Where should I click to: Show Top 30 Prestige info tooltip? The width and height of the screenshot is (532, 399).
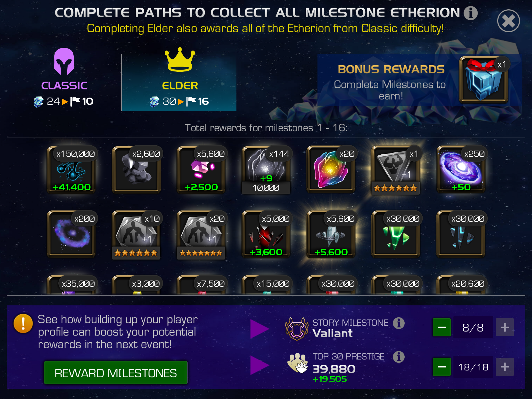tap(399, 357)
